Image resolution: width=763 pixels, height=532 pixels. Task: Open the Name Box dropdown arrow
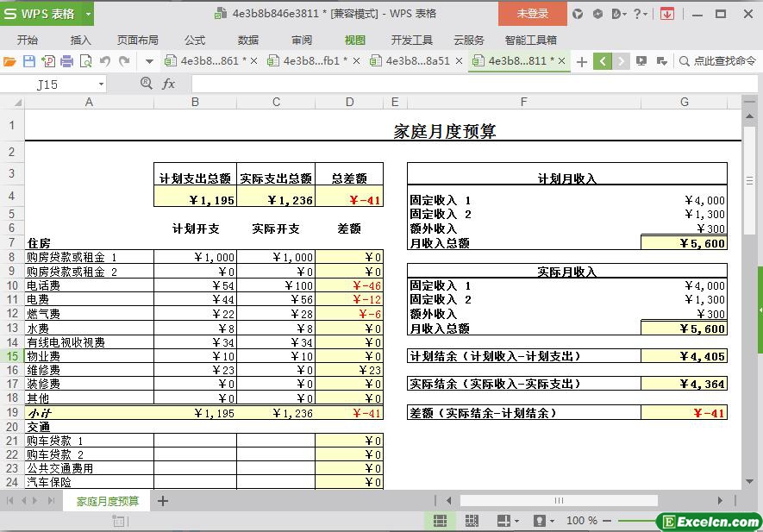[x=101, y=84]
